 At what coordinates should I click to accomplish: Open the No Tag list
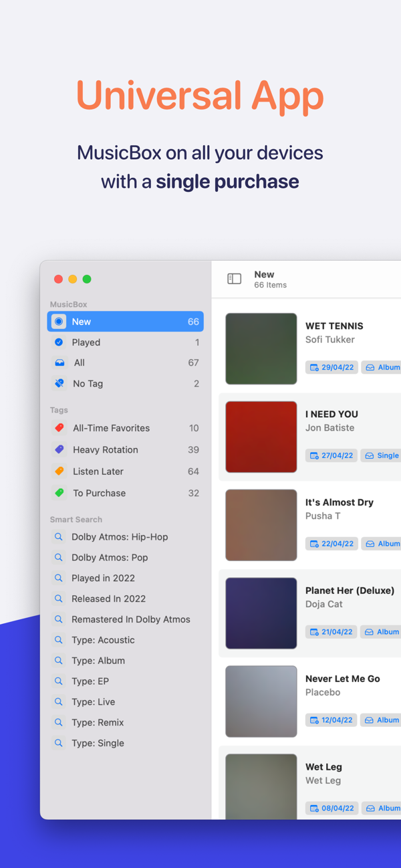click(x=126, y=384)
